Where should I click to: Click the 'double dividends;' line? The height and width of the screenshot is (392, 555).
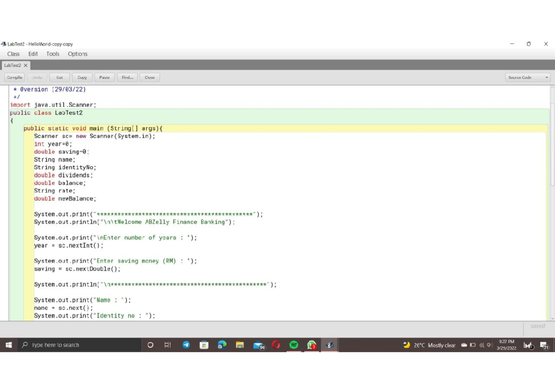(63, 175)
